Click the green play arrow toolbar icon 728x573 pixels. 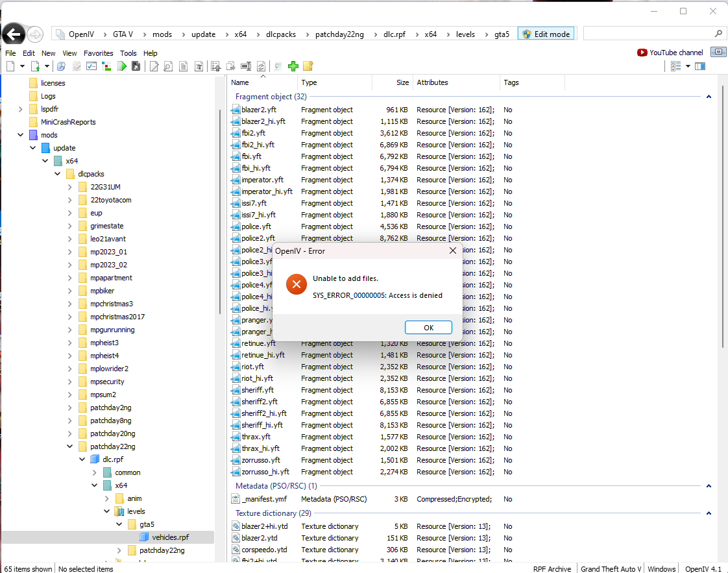click(x=121, y=66)
